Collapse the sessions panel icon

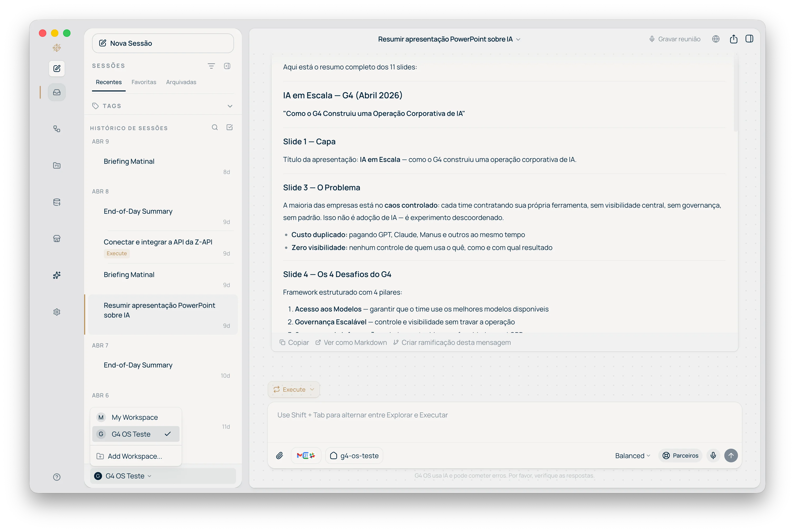tap(227, 66)
